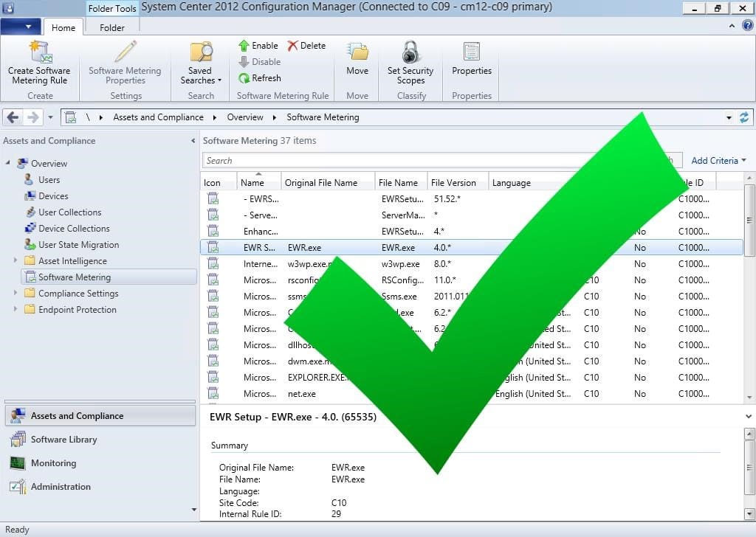Open Software Metering Properties pencil icon

[x=125, y=52]
